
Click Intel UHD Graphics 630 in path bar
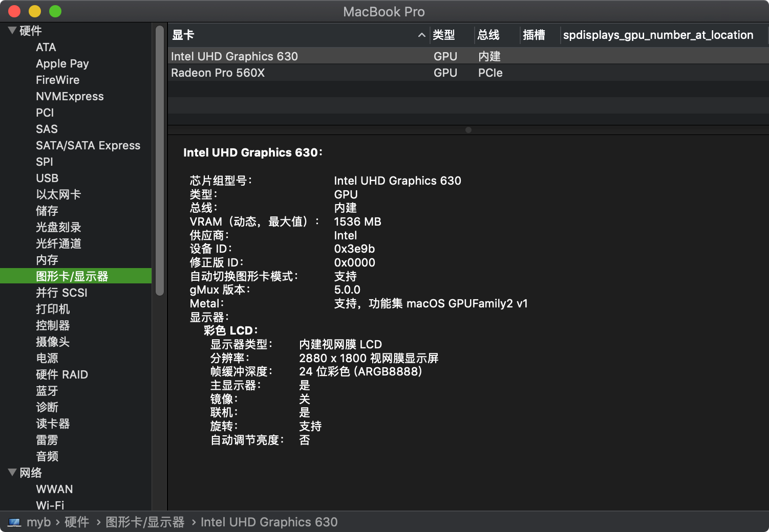[269, 522]
